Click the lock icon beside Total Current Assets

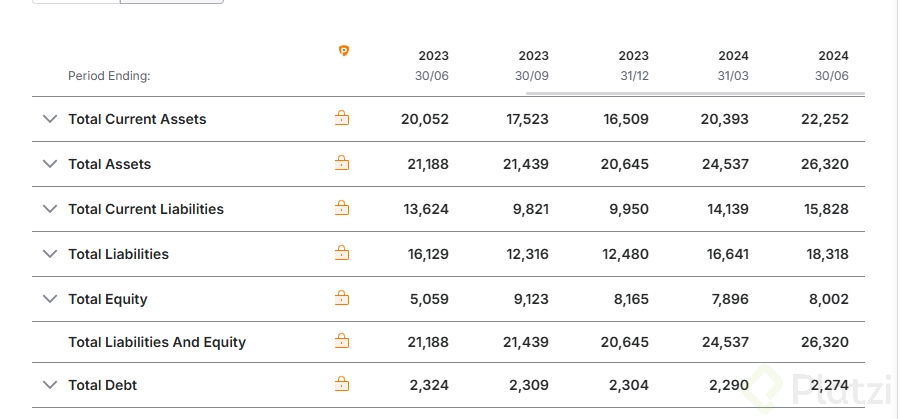(x=342, y=119)
